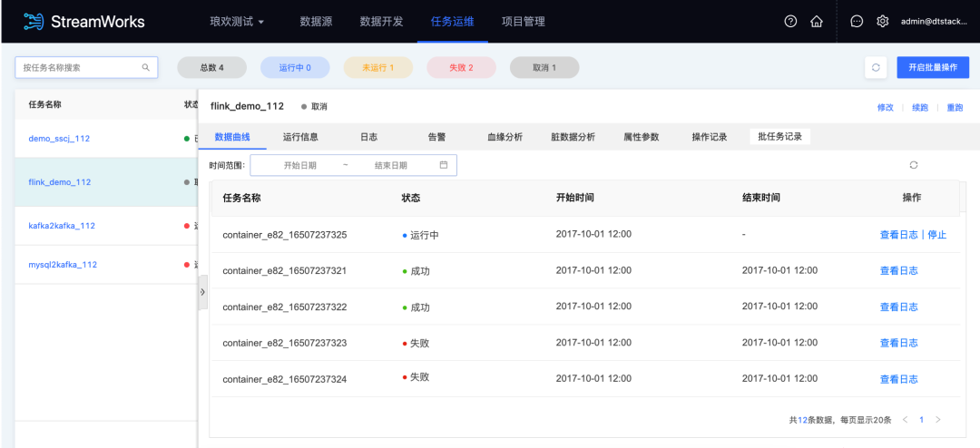The height and width of the screenshot is (448, 980).
Task: Toggle the 未运行 1 status filter
Action: pos(377,67)
